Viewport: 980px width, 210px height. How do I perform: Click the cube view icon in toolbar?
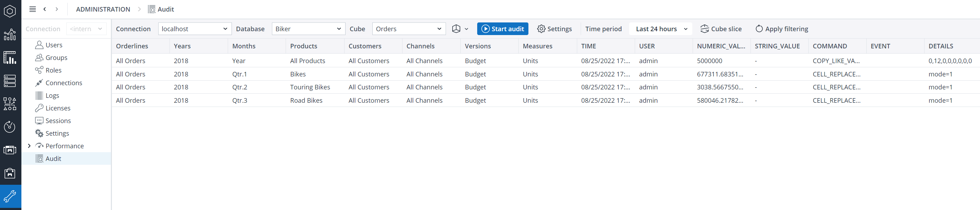456,29
